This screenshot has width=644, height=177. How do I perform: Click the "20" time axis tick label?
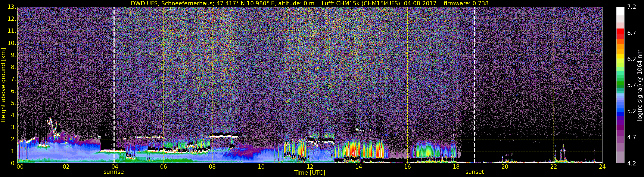(x=505, y=167)
